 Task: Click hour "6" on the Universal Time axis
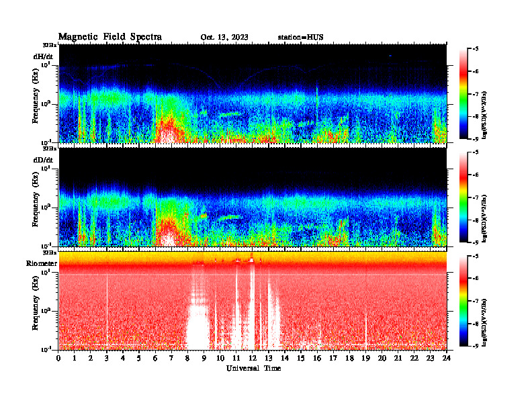(156, 359)
